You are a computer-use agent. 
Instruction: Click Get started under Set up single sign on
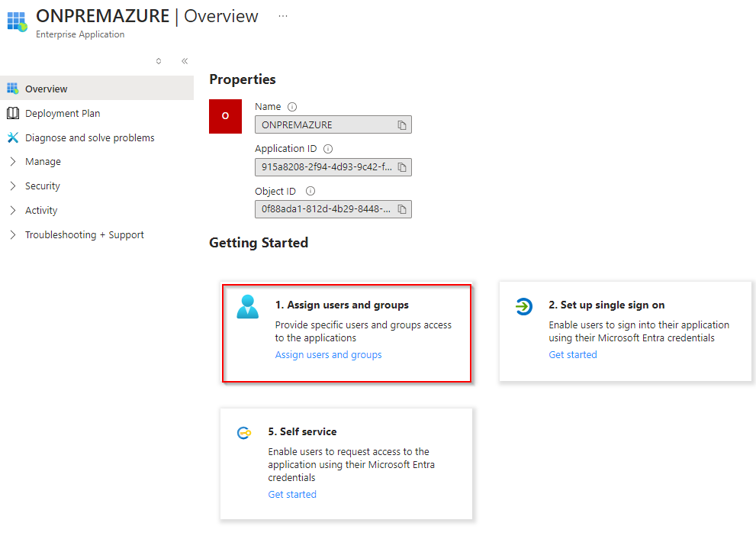point(573,354)
